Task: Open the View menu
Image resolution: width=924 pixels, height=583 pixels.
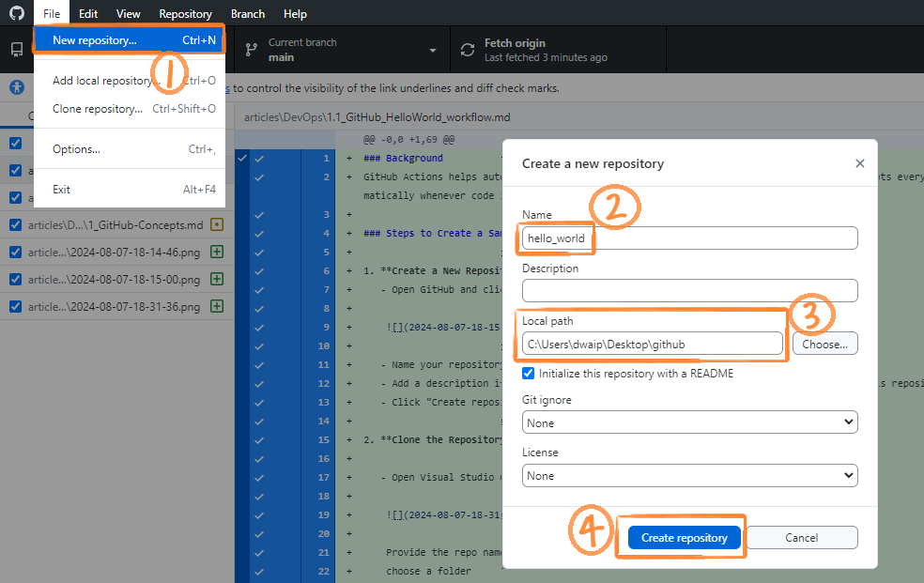Action: coord(128,13)
